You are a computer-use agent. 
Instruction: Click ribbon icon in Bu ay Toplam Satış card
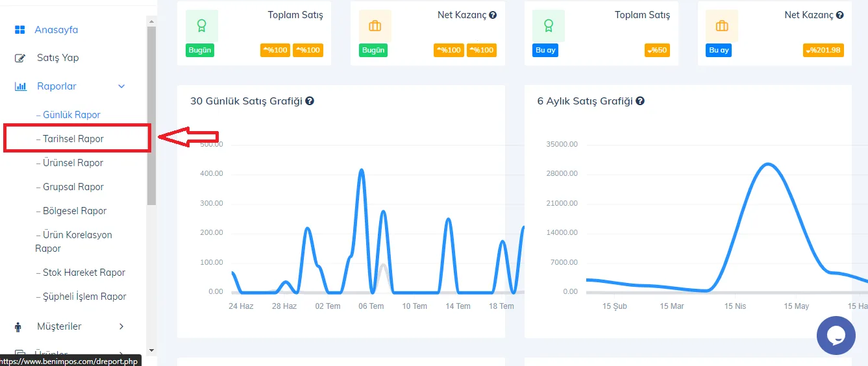[549, 26]
